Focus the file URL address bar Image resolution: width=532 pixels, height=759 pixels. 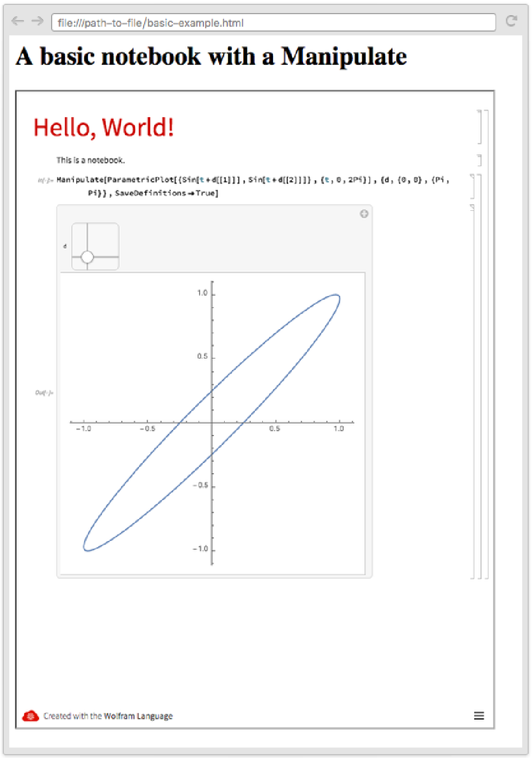coord(273,23)
